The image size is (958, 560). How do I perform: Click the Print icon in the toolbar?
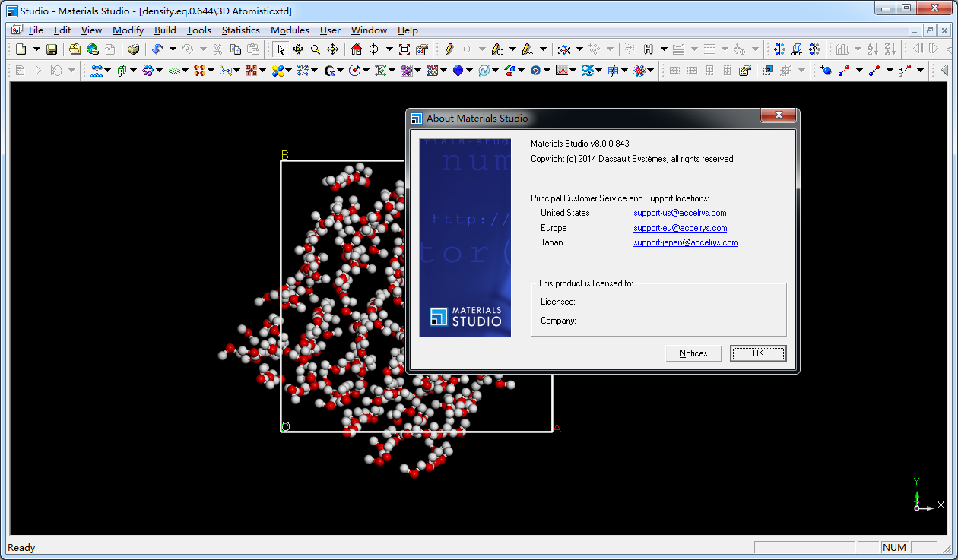(x=133, y=49)
